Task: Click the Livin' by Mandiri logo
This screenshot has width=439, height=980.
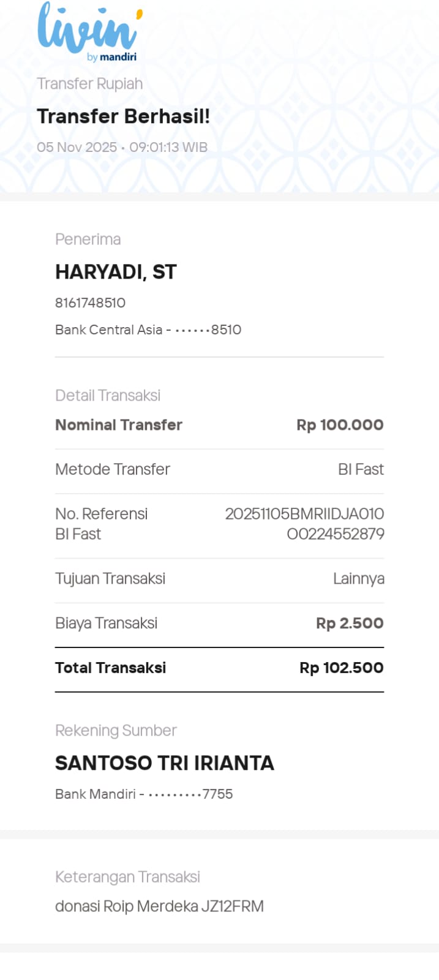Action: click(89, 32)
